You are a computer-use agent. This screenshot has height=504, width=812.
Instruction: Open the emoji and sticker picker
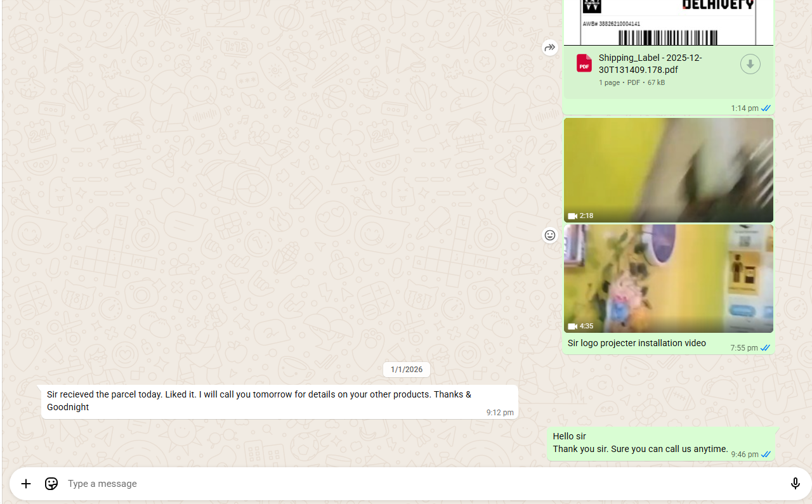pyautogui.click(x=51, y=484)
